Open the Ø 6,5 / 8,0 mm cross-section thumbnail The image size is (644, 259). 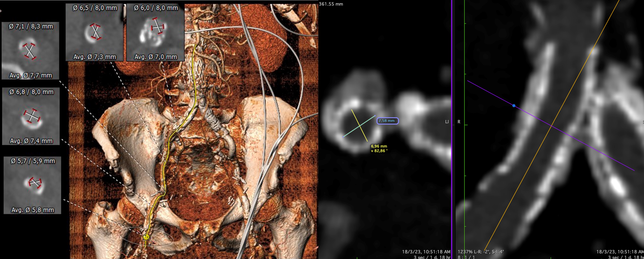tap(94, 32)
